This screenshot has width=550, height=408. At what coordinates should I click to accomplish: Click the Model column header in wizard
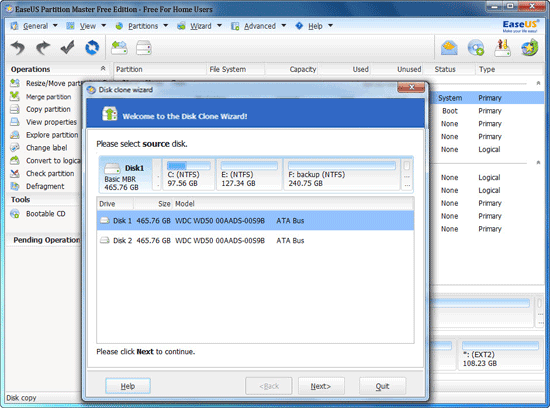click(293, 204)
